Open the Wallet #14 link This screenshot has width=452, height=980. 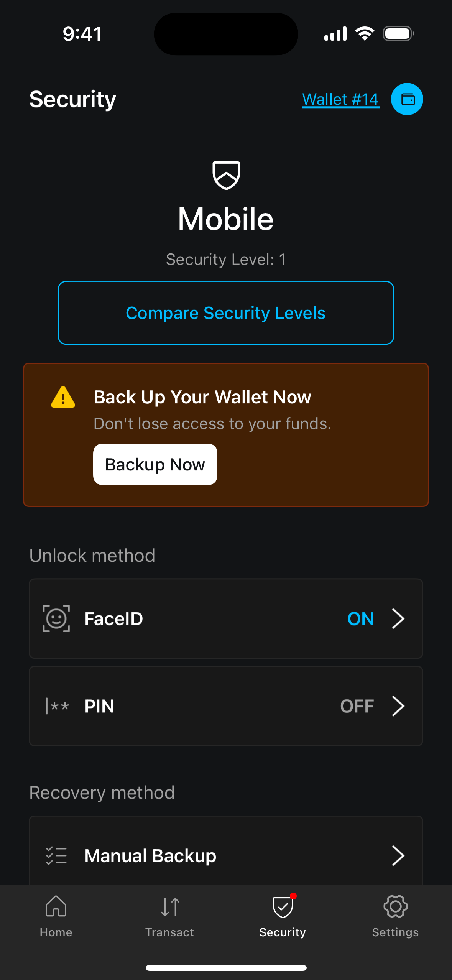pyautogui.click(x=340, y=100)
